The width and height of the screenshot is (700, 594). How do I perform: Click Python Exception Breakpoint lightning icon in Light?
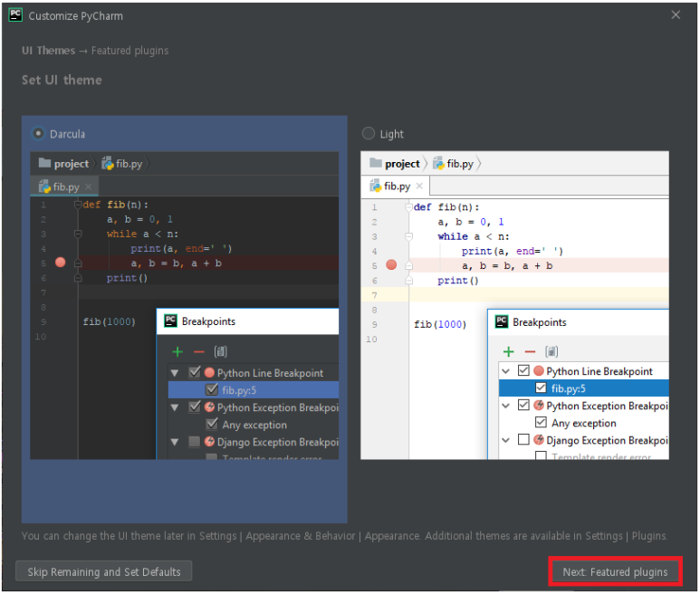click(539, 405)
